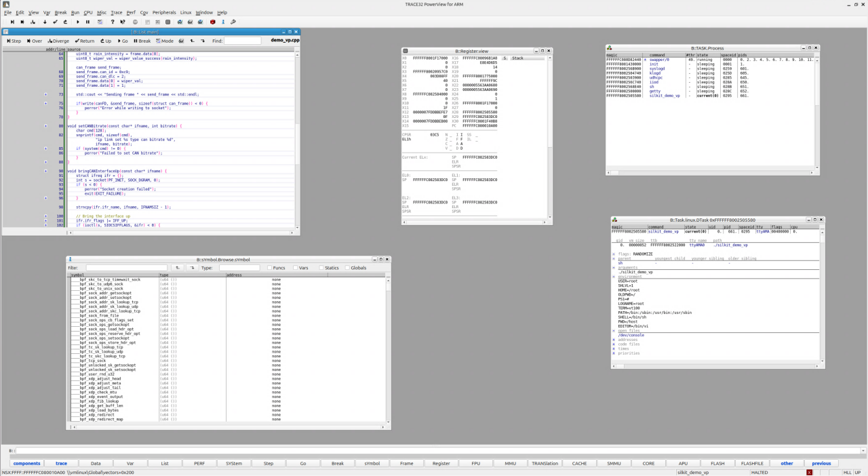Click the components softkey at bottom

click(27, 464)
